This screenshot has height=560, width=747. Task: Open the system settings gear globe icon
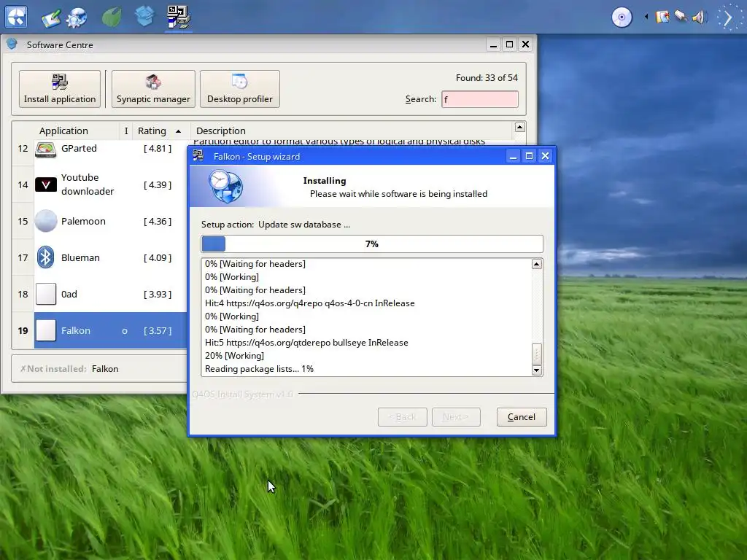[x=77, y=17]
